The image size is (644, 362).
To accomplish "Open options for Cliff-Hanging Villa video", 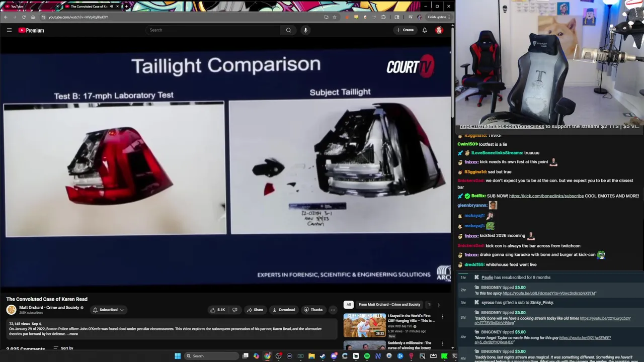I will [x=443, y=317].
